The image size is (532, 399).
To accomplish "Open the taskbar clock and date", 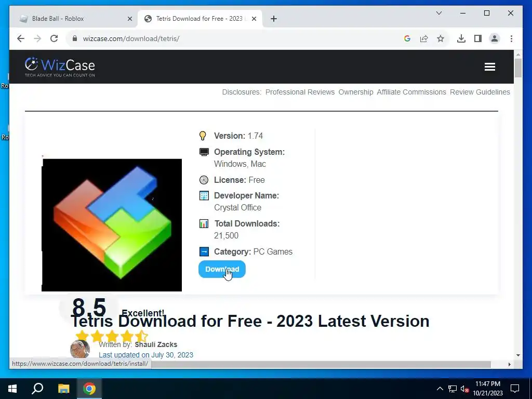I will coord(487,389).
